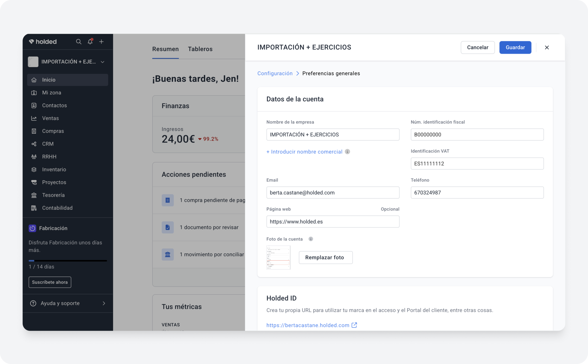Expand Ayuda y soporte chevron
Screen dimensions: 588x364
(x=104, y=303)
